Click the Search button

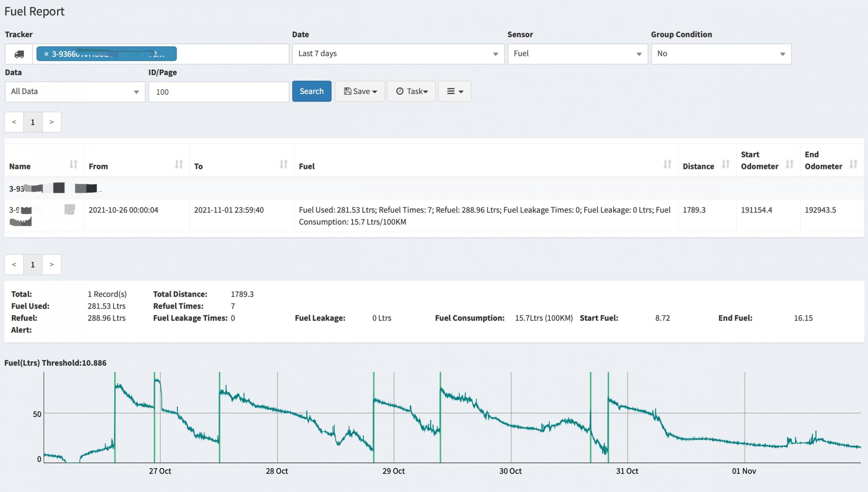311,91
